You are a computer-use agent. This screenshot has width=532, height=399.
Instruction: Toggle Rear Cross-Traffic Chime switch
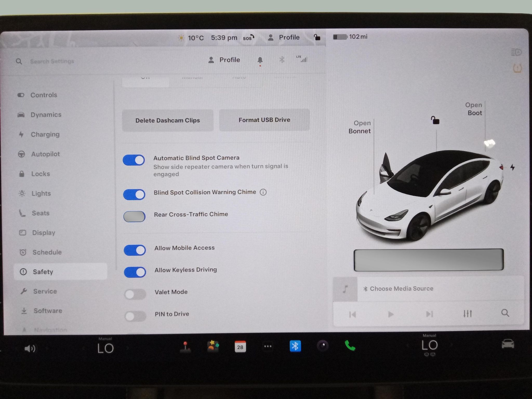(134, 216)
